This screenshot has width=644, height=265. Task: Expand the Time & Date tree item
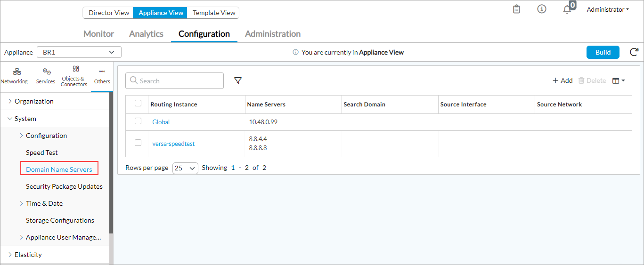[x=21, y=203]
